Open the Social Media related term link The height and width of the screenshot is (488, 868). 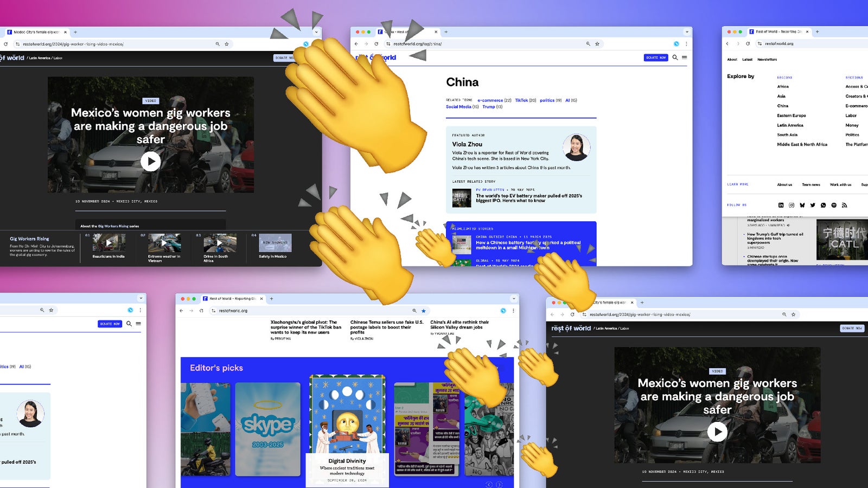[x=458, y=107]
